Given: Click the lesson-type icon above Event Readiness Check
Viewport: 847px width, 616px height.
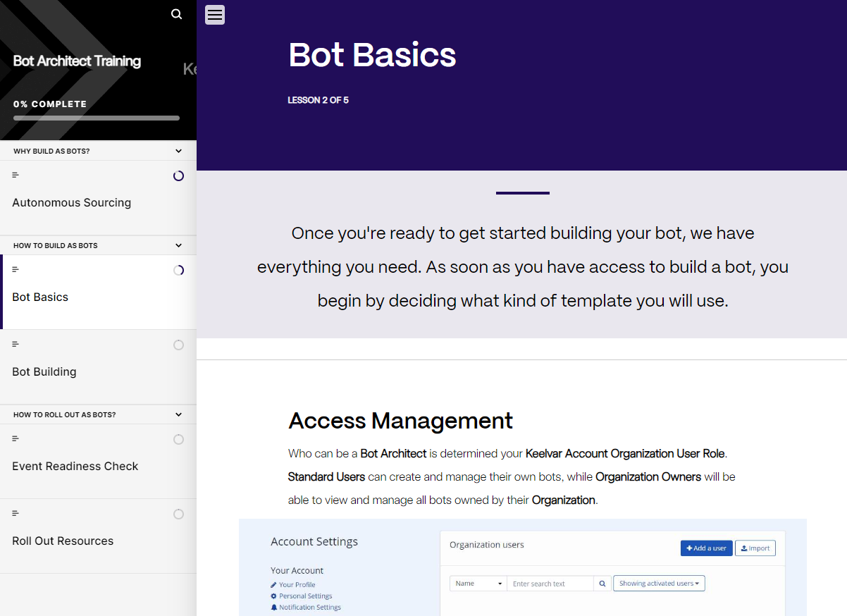Looking at the screenshot, I should 16,438.
